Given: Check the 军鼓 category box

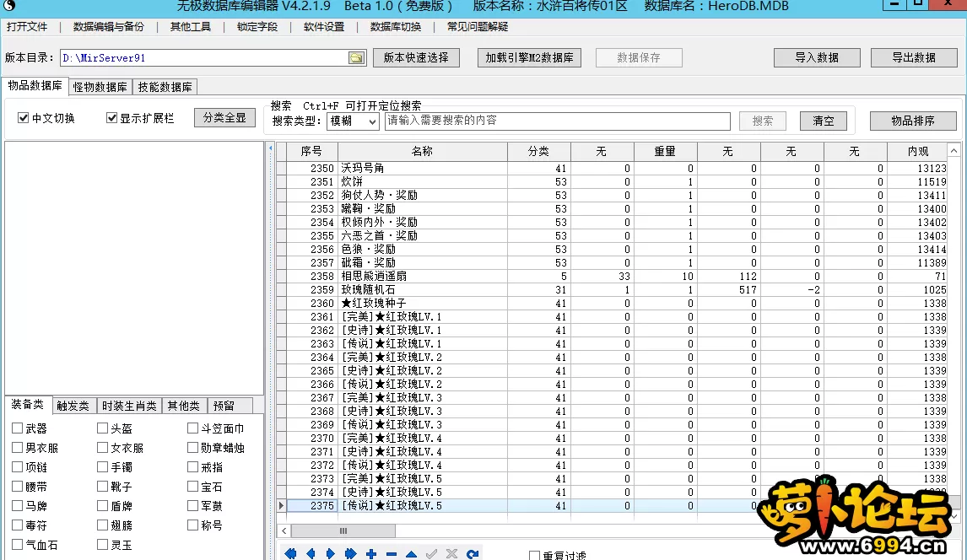Looking at the screenshot, I should (193, 505).
